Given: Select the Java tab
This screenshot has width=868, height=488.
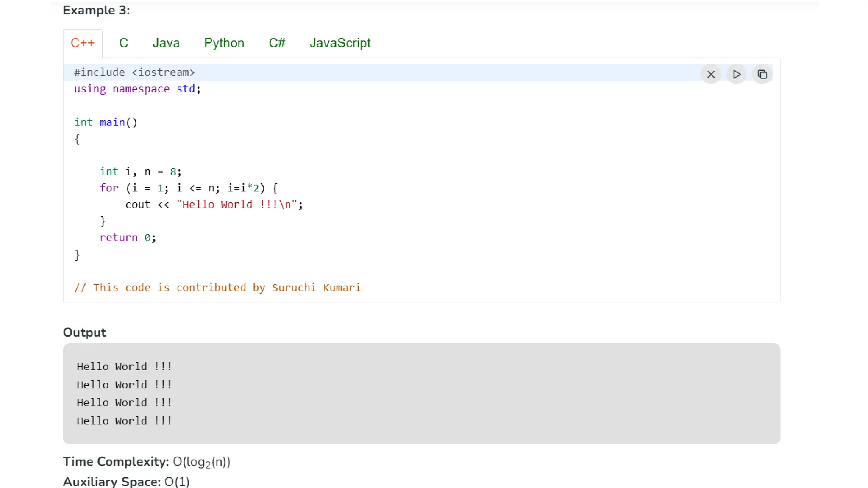Looking at the screenshot, I should 166,43.
